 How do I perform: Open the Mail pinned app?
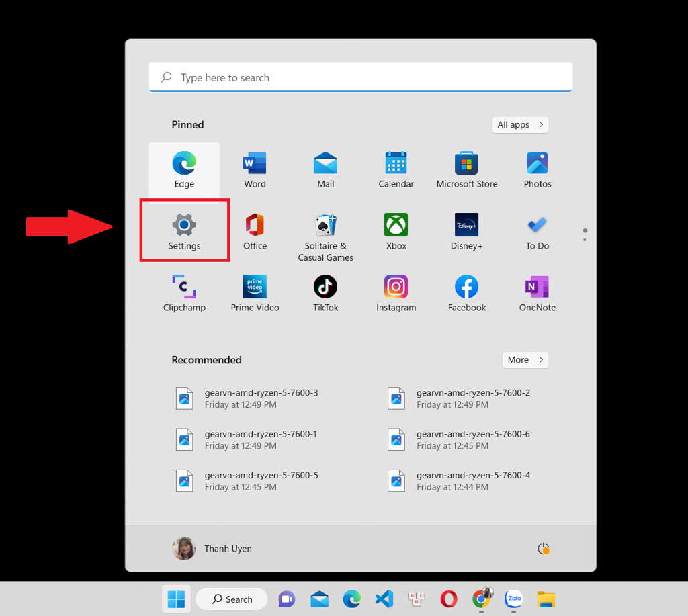click(x=326, y=170)
